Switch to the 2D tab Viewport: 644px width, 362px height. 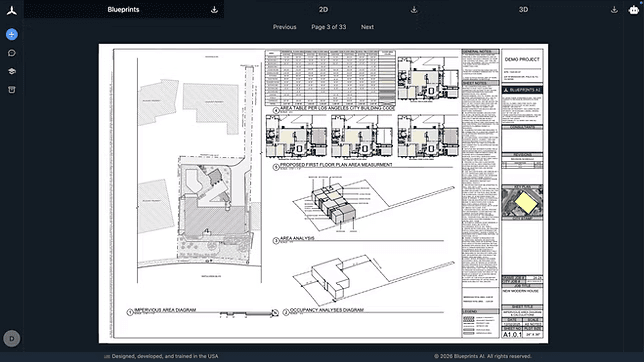(323, 9)
